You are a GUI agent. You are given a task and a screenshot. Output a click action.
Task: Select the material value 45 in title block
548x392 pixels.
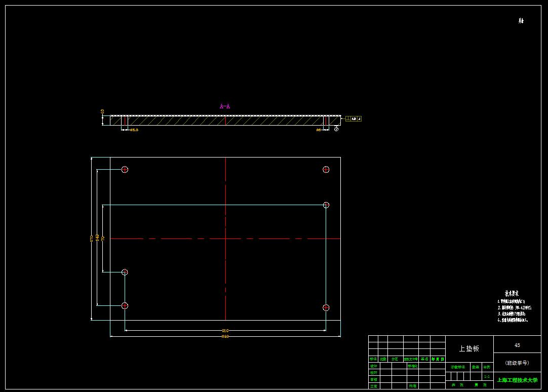coord(517,345)
